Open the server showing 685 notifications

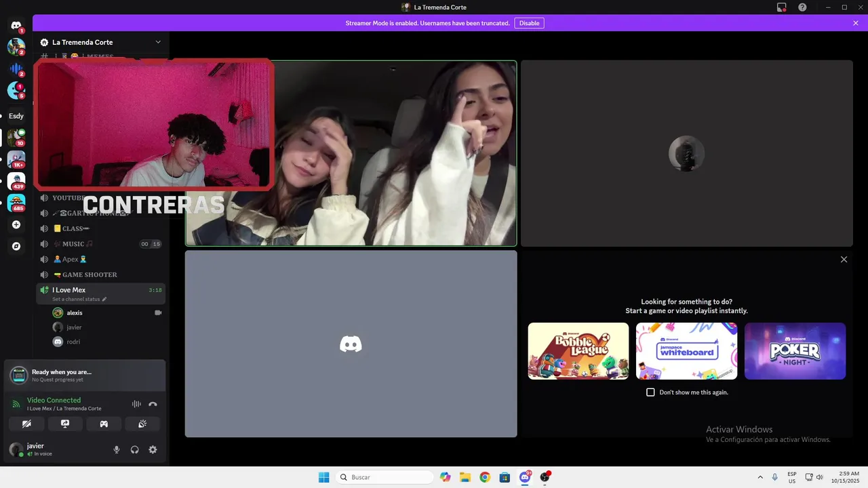coord(16,203)
